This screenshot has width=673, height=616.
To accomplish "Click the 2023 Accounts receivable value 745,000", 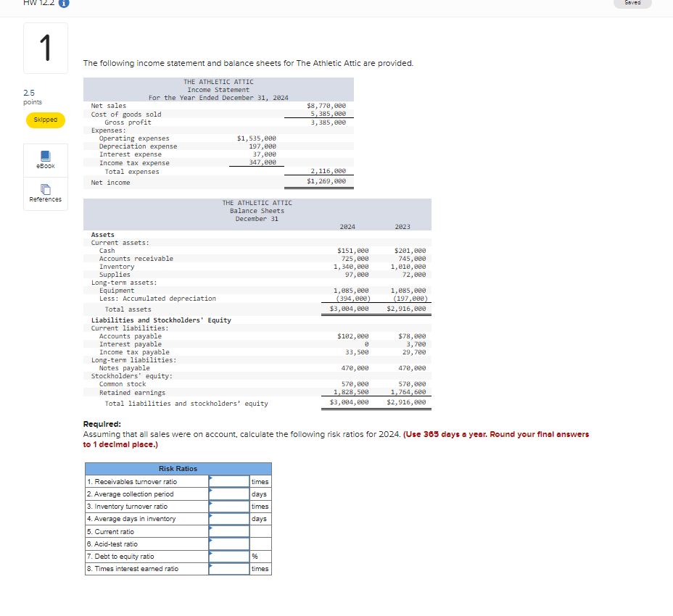I will (x=412, y=259).
